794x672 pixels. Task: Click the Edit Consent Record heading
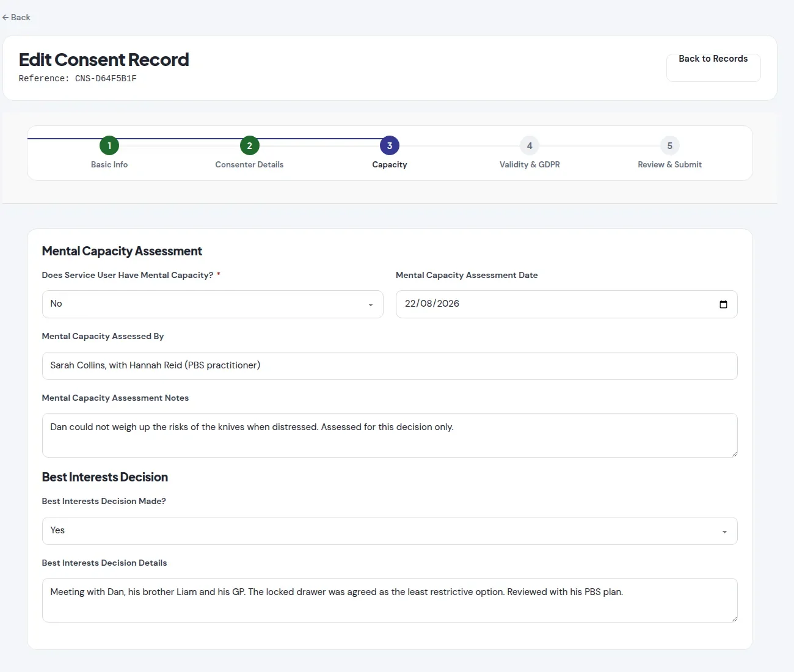click(104, 59)
